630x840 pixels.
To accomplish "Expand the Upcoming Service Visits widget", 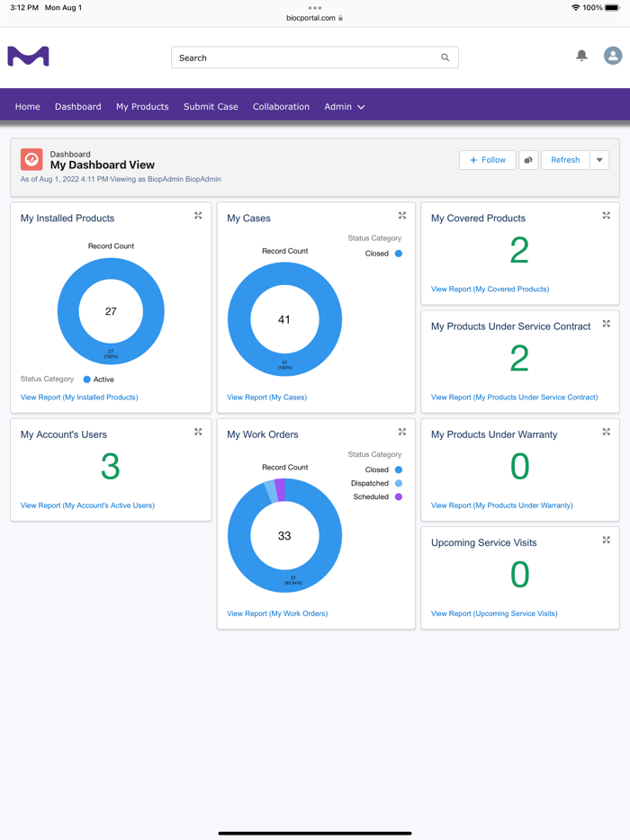I will tap(606, 540).
